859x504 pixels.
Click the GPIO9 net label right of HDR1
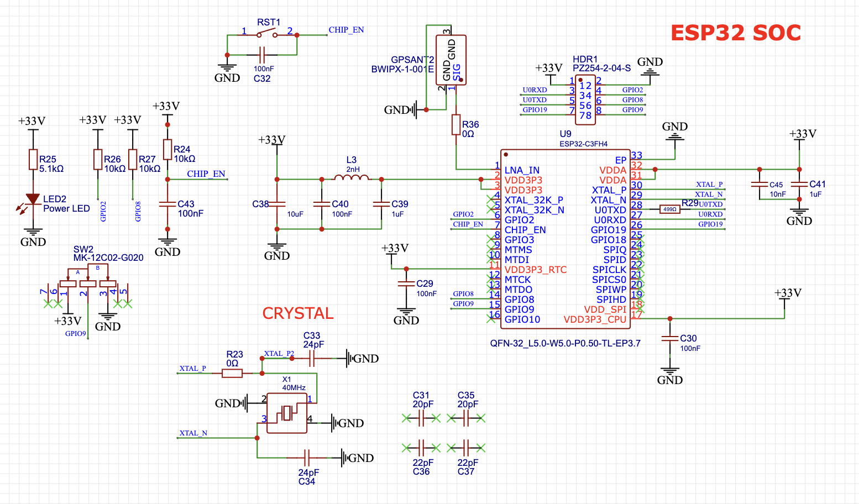tap(632, 110)
